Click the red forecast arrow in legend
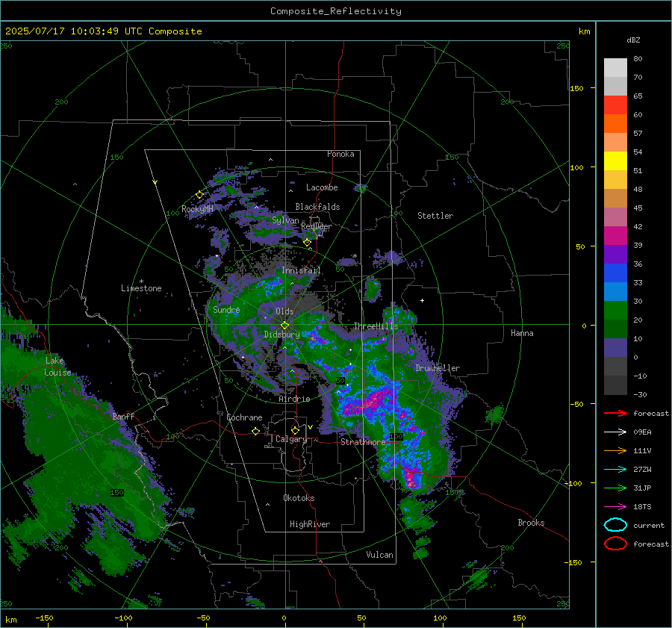This screenshot has height=628, width=672. click(x=615, y=413)
